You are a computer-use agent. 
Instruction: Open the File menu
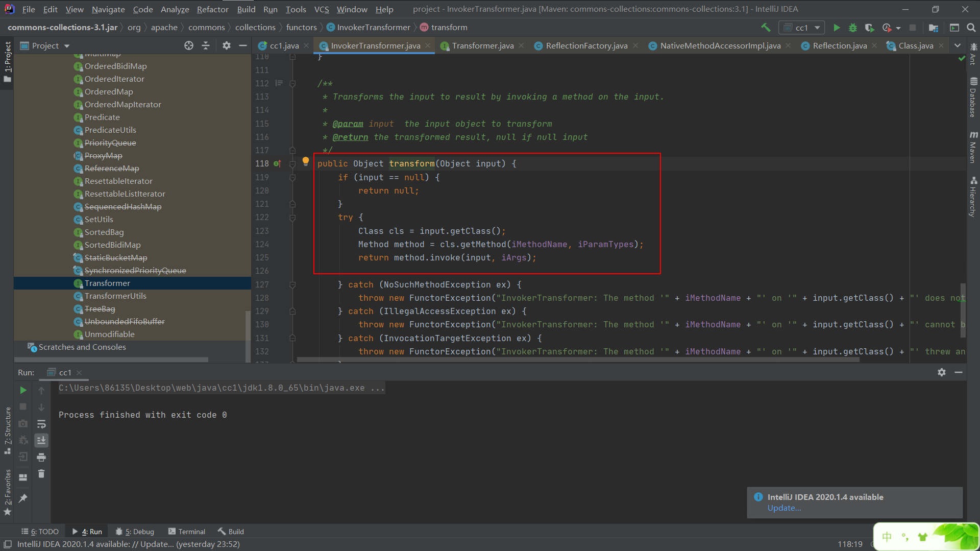29,9
